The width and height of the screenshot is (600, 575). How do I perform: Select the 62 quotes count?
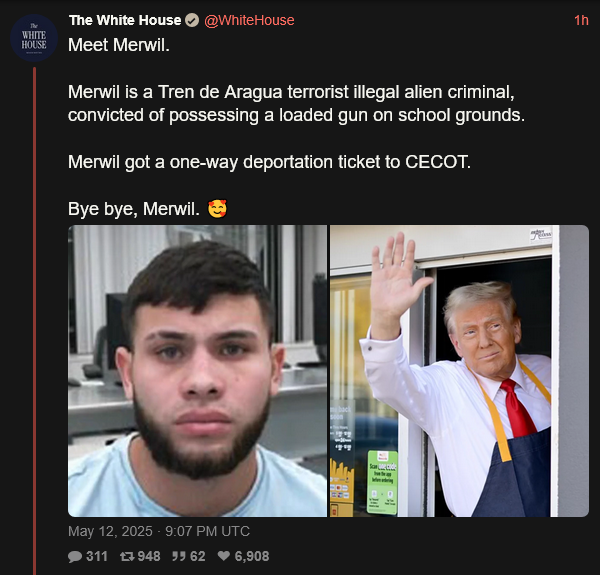pos(197,556)
